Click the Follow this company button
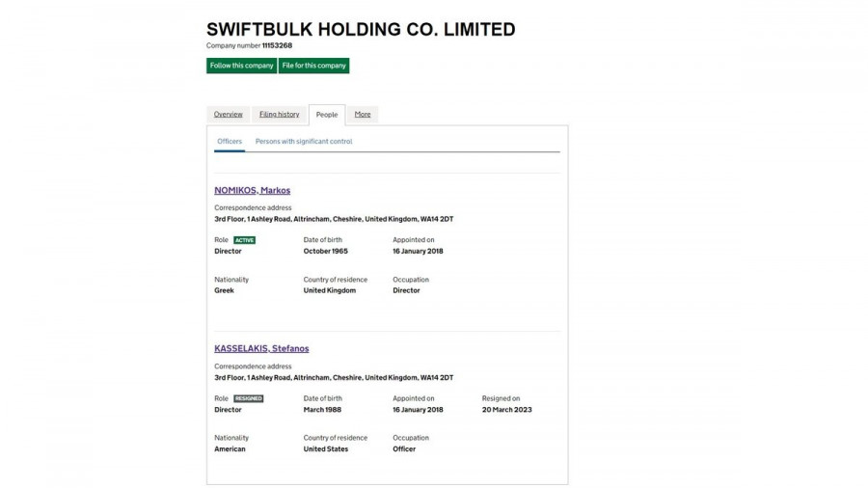 tap(241, 66)
